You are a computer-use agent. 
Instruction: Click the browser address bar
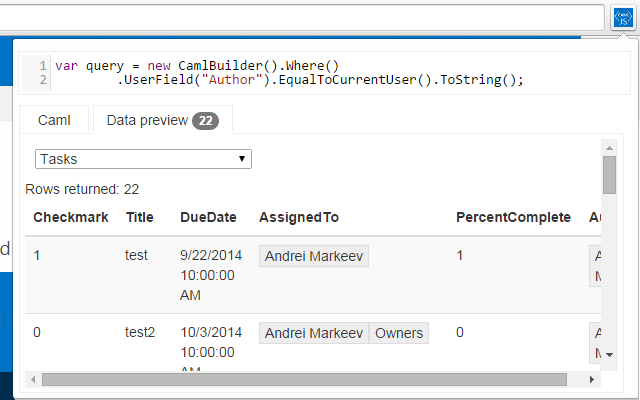point(301,17)
